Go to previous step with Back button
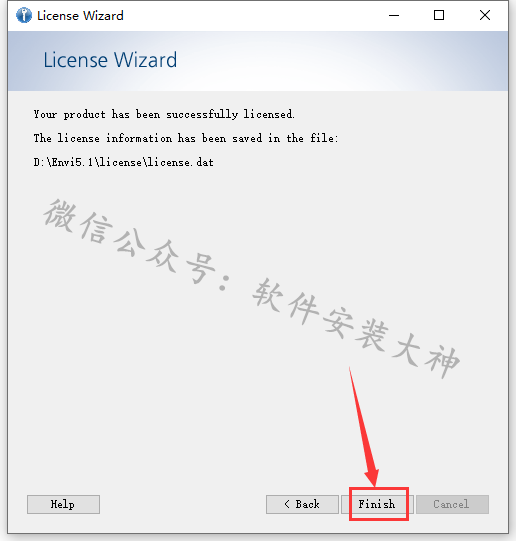 302,504
